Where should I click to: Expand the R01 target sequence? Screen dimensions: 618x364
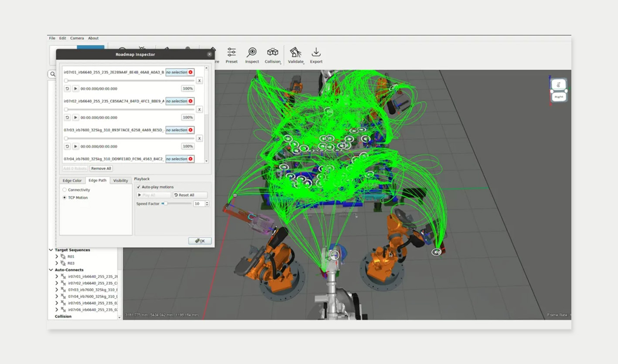(56, 257)
